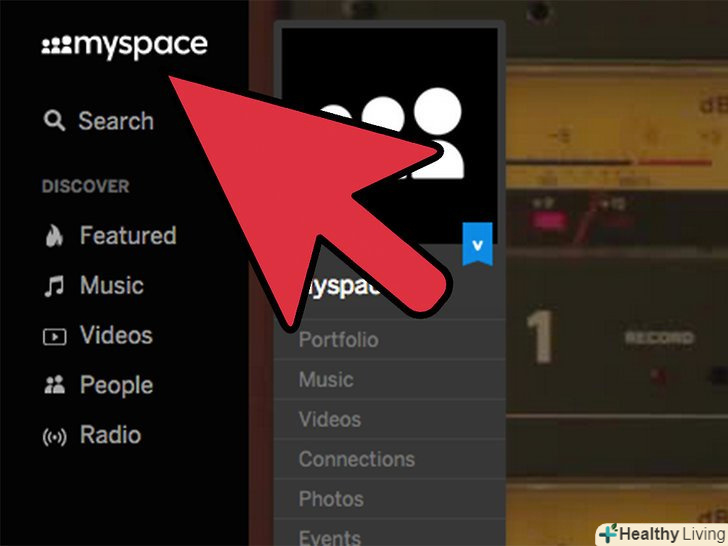Click the Search magnifier icon
This screenshot has height=546, width=728.
pyautogui.click(x=54, y=121)
